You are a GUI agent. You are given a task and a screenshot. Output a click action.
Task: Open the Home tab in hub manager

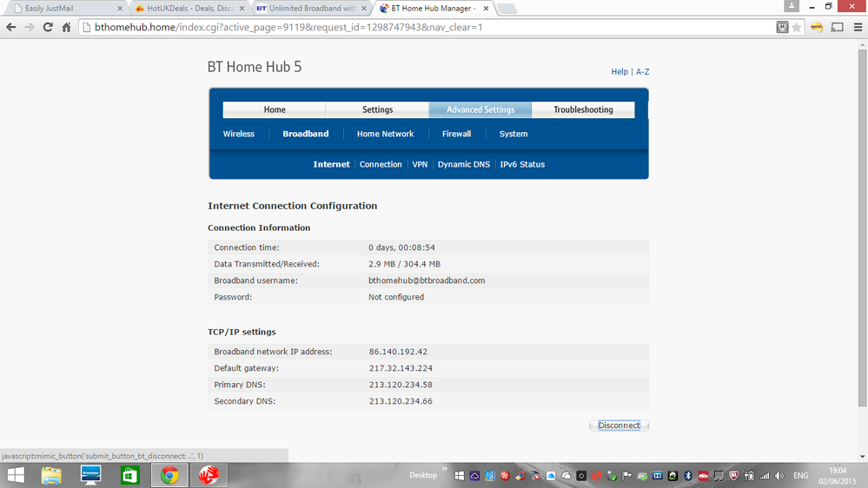pyautogui.click(x=275, y=109)
